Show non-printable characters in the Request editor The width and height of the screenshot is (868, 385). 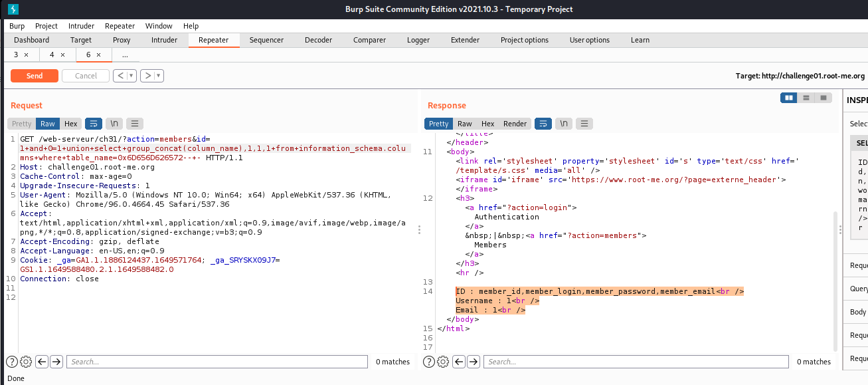tap(113, 124)
